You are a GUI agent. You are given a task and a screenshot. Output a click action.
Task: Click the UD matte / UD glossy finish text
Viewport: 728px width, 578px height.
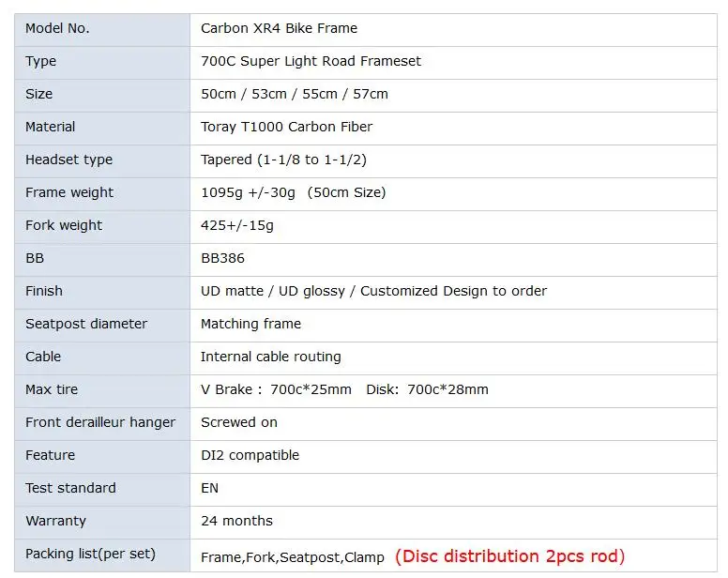coord(273,291)
